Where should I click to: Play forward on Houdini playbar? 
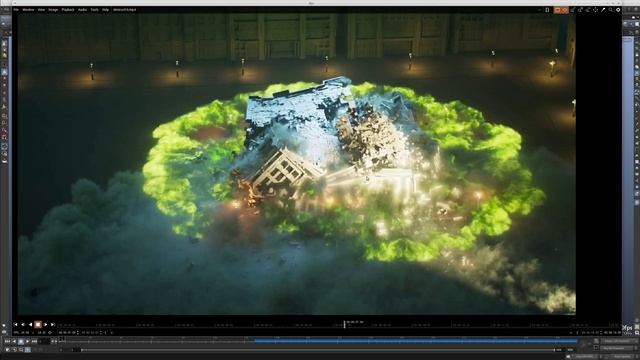click(x=27, y=341)
